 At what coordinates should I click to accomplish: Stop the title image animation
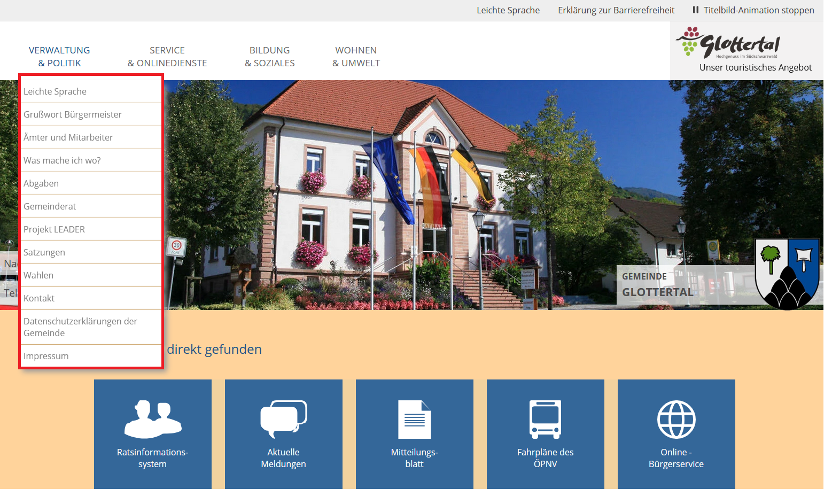753,10
